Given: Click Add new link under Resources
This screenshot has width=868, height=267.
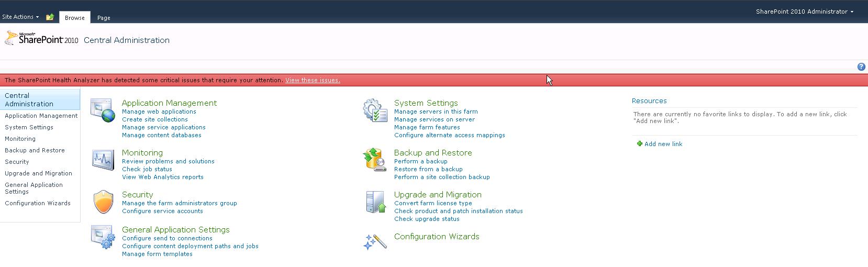Looking at the screenshot, I should pos(663,144).
